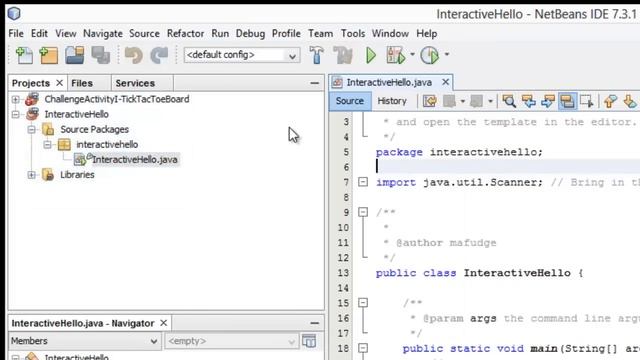Image resolution: width=640 pixels, height=360 pixels.
Task: Click the New File toolbar icon
Action: point(24,55)
